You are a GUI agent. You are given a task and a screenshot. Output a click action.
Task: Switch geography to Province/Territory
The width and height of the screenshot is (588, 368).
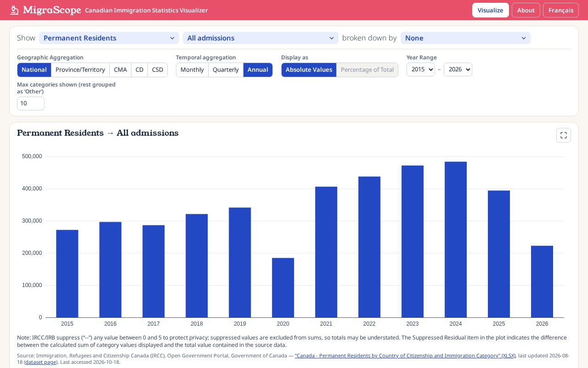tap(80, 70)
